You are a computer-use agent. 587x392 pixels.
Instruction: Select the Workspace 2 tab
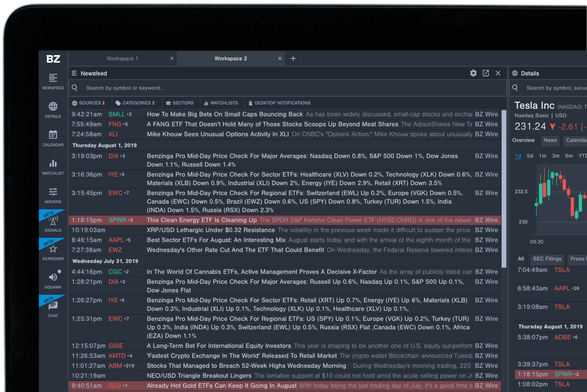click(x=231, y=58)
